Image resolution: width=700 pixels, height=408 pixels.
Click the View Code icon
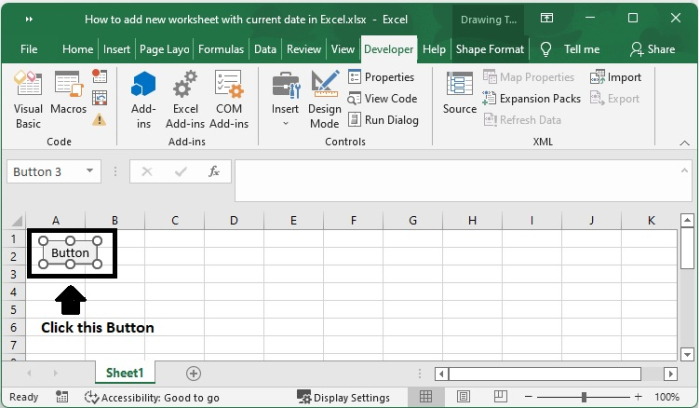pyautogui.click(x=355, y=99)
